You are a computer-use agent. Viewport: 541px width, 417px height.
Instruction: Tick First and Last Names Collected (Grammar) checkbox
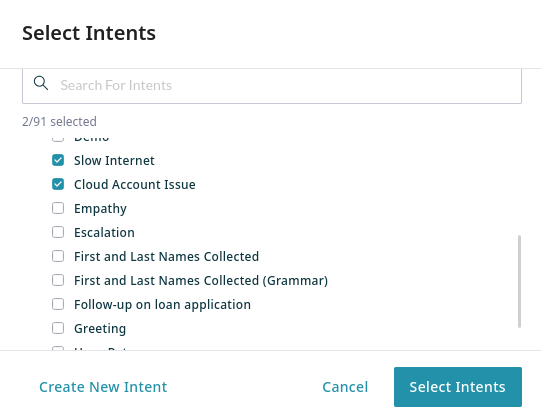[x=58, y=280]
